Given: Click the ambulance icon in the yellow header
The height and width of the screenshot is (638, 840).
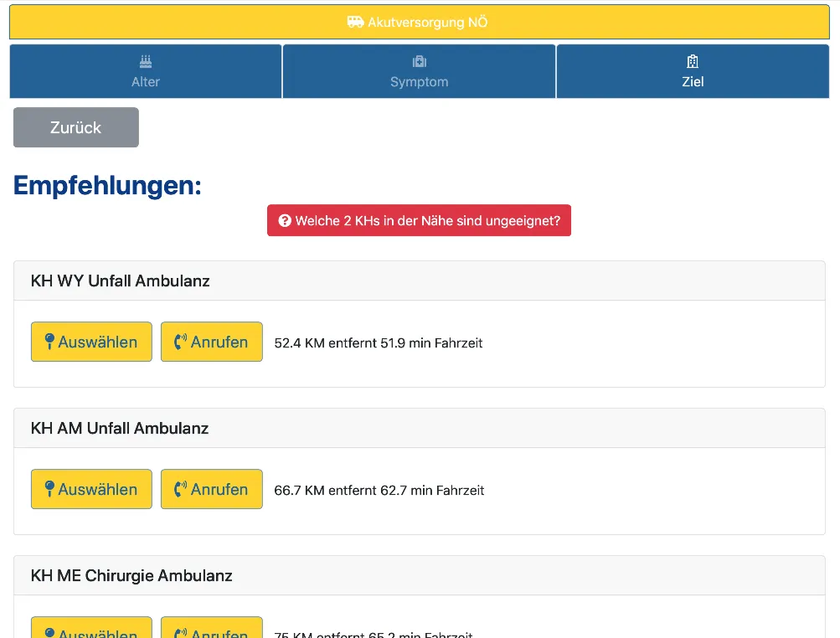Looking at the screenshot, I should [x=356, y=23].
